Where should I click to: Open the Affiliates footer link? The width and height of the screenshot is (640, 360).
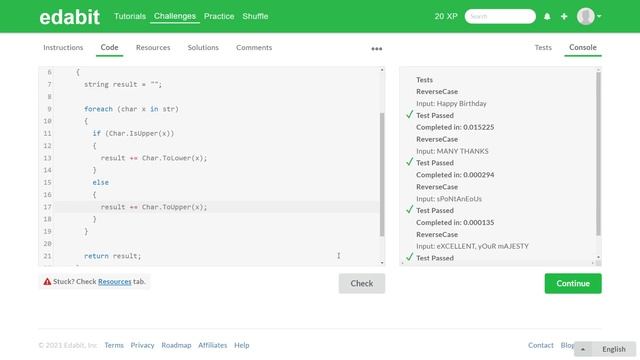pos(213,345)
